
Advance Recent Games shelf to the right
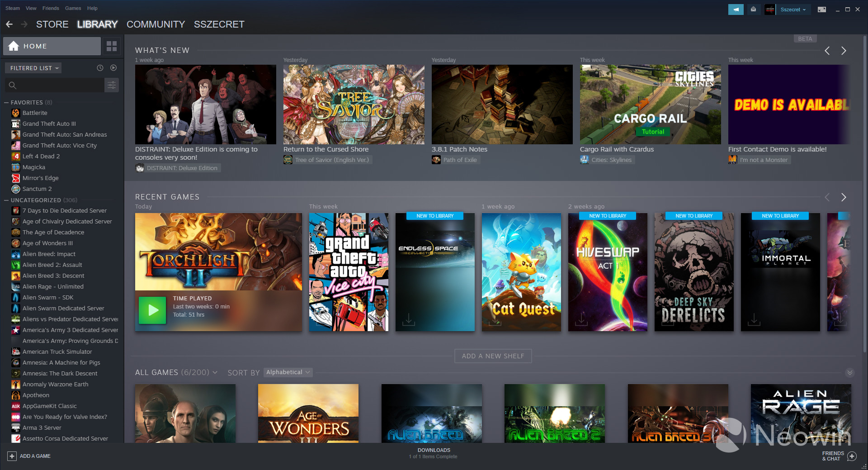pos(844,197)
